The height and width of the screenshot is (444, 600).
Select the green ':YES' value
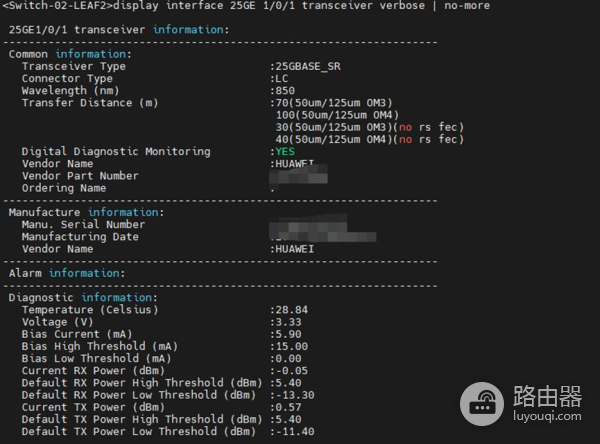click(282, 152)
